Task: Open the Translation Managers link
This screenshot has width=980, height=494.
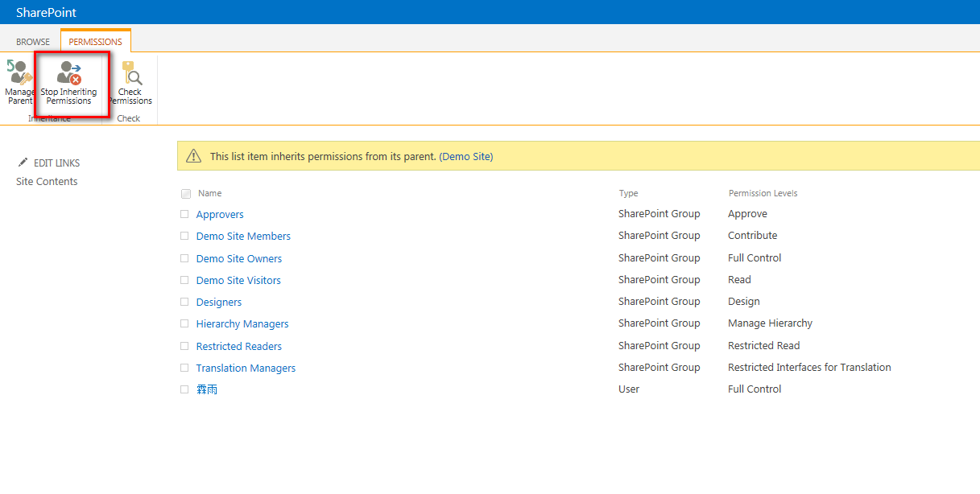Action: click(x=246, y=368)
